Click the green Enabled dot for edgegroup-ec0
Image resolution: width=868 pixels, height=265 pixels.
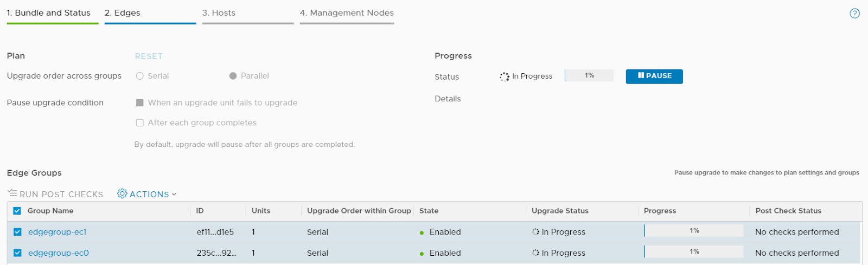pos(422,254)
